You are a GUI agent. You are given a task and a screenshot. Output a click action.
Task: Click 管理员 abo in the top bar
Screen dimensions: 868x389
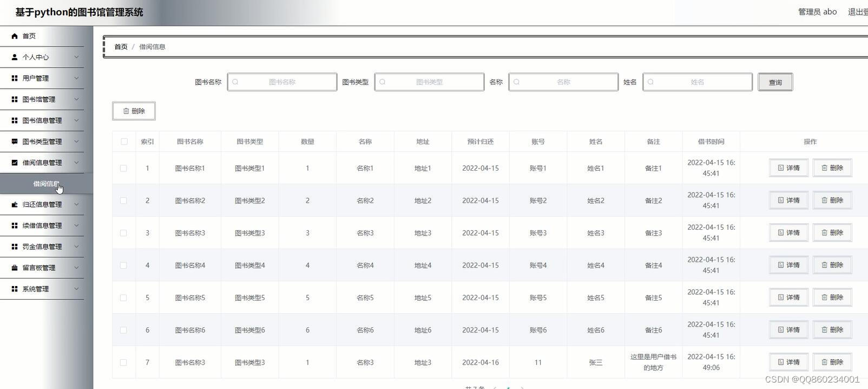(x=817, y=12)
